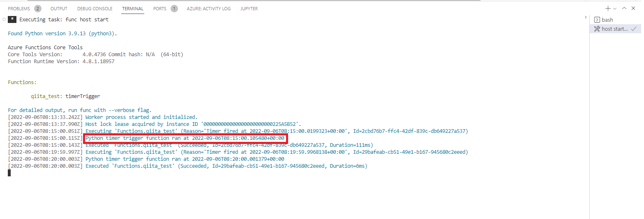Open the JUPYTER tab
Image resolution: width=644 pixels, height=219 pixels.
[x=249, y=9]
